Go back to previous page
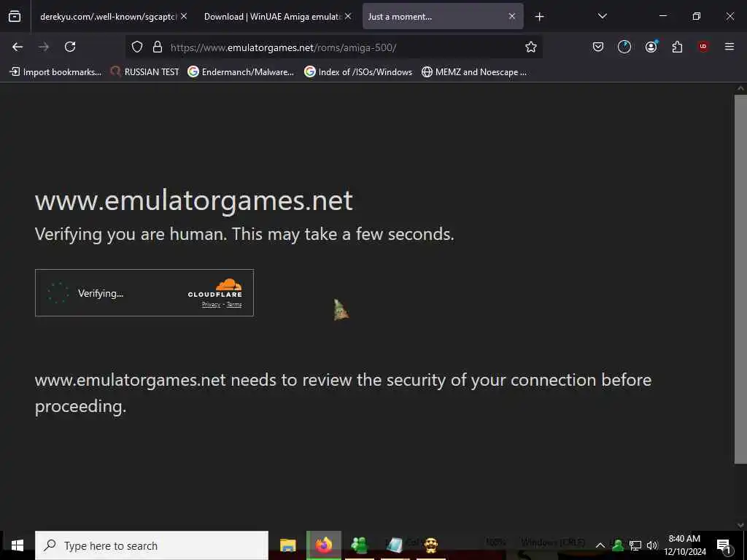This screenshot has width=747, height=560. click(18, 47)
